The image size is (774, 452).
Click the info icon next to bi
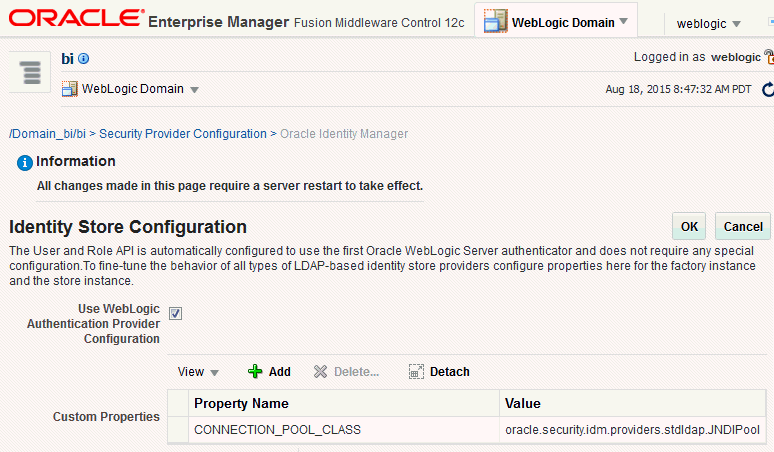click(84, 59)
